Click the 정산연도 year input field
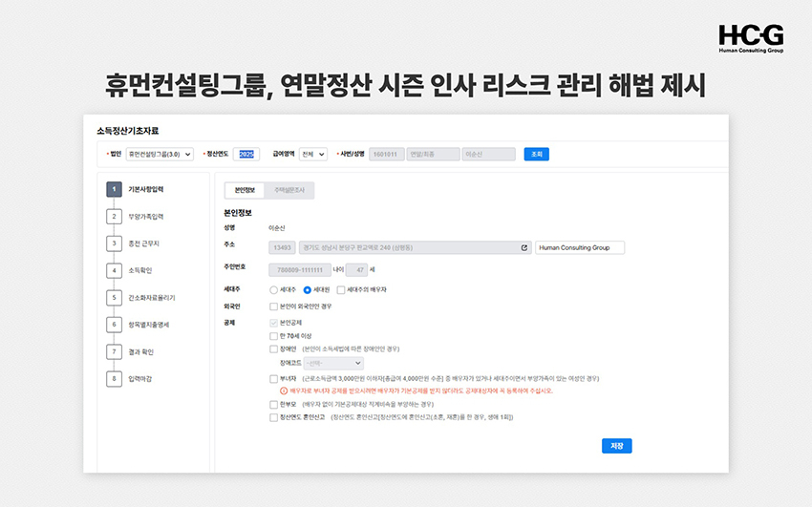The image size is (812, 507). 247,154
